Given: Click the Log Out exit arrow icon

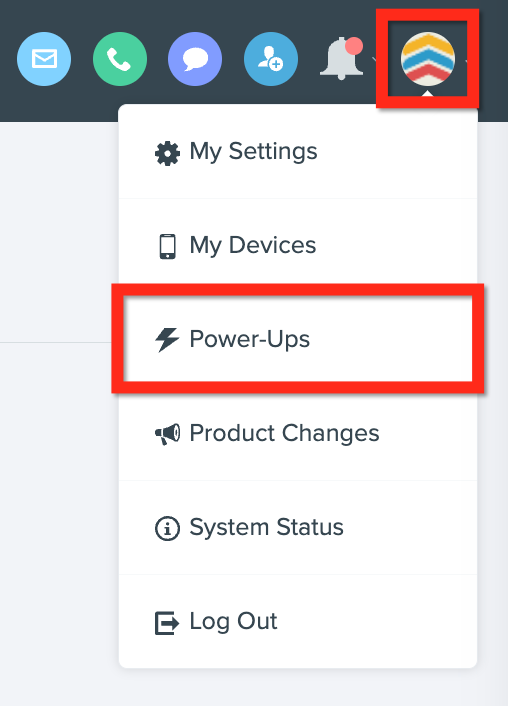Looking at the screenshot, I should coord(167,623).
